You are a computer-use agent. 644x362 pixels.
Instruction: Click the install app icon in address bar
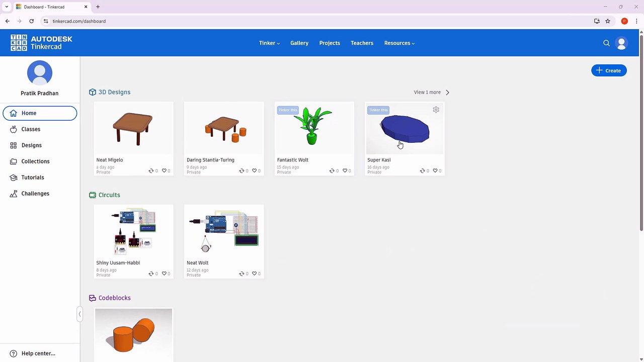(597, 21)
